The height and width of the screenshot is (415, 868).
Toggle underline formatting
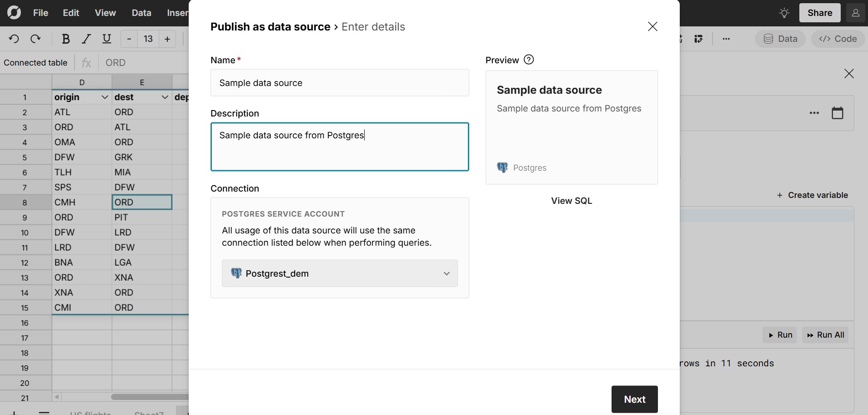click(106, 39)
